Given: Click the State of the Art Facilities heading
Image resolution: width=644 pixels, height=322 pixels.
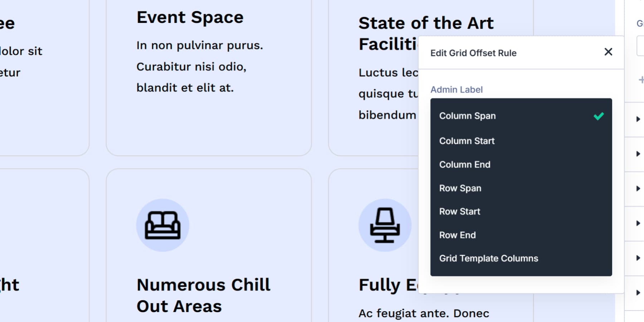Looking at the screenshot, I should coord(426,23).
